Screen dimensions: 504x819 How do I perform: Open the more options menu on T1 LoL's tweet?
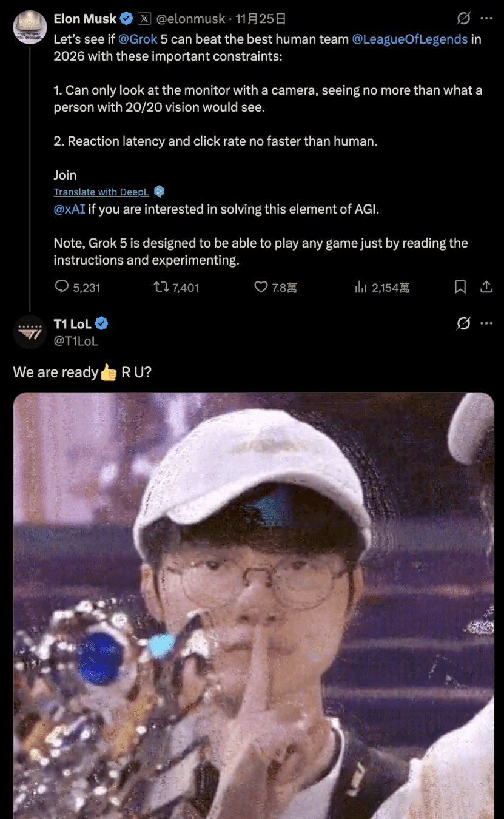(486, 323)
